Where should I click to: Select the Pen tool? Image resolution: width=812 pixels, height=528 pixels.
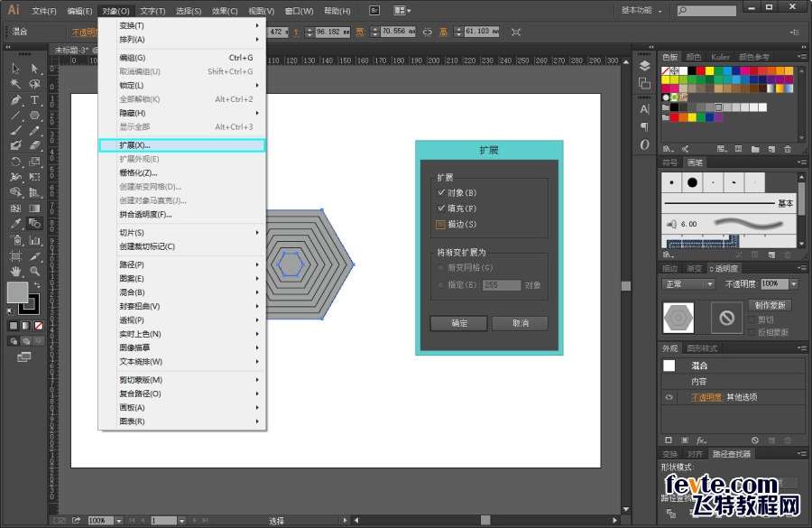15,100
